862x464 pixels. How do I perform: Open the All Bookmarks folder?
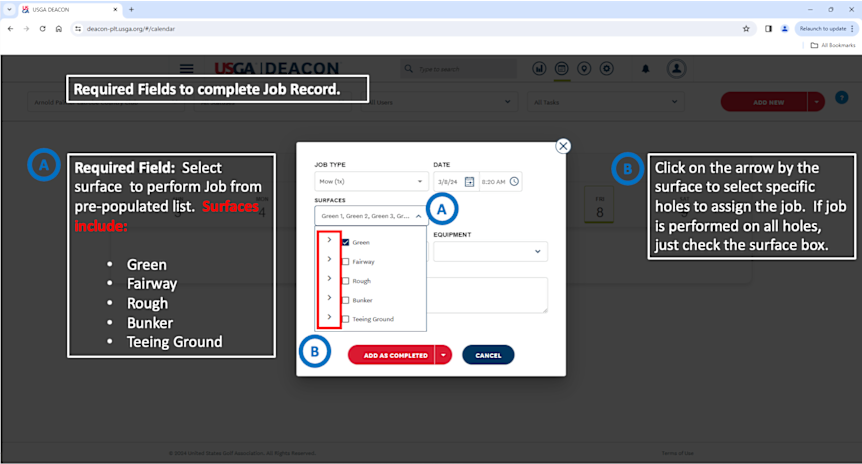[833, 45]
